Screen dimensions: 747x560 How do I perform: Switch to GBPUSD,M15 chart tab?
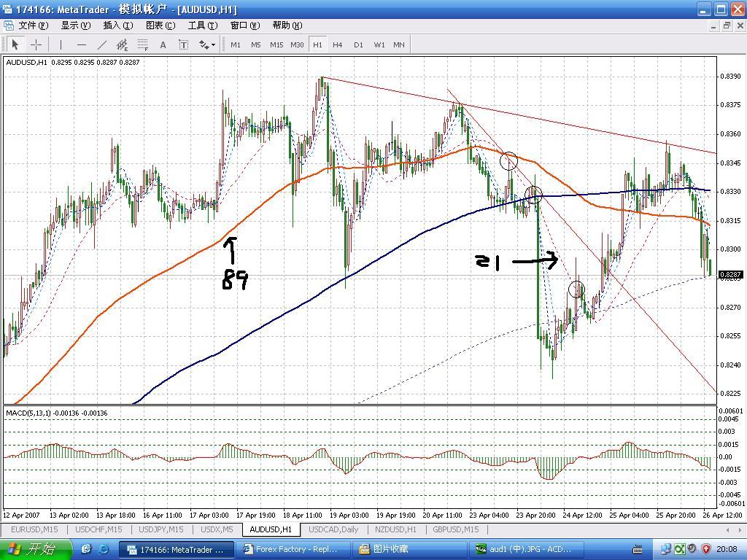[x=456, y=529]
